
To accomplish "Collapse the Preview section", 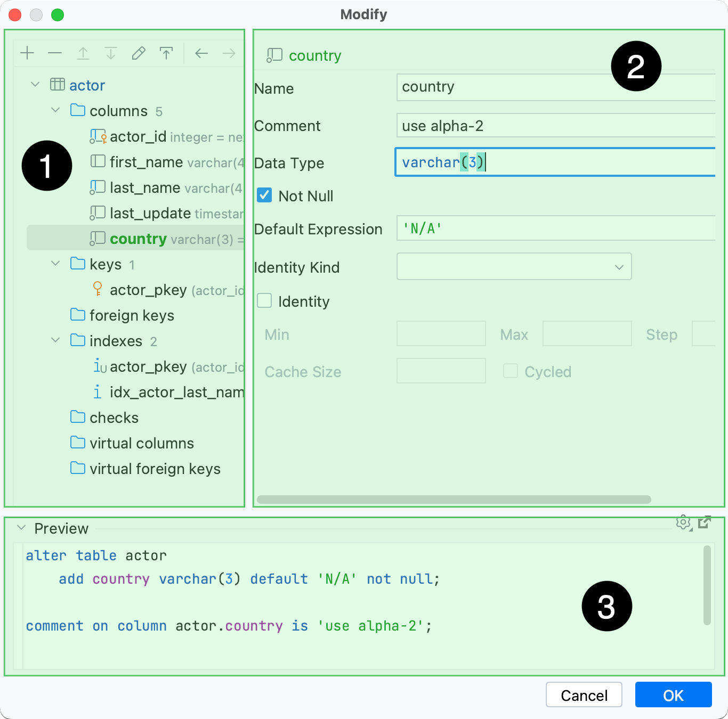I will (20, 527).
